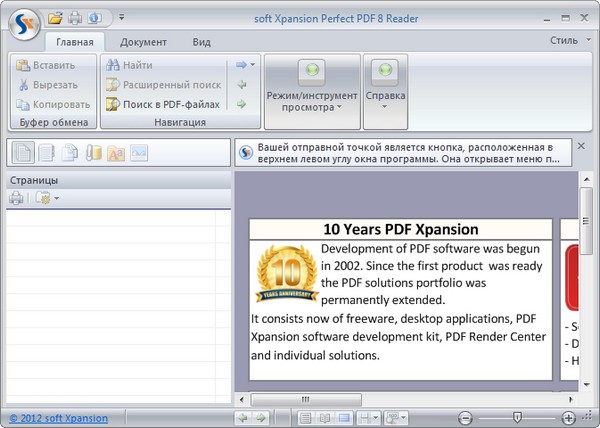Click the horizontal scrollbar thumb
The height and width of the screenshot is (428, 600).
click(306, 400)
